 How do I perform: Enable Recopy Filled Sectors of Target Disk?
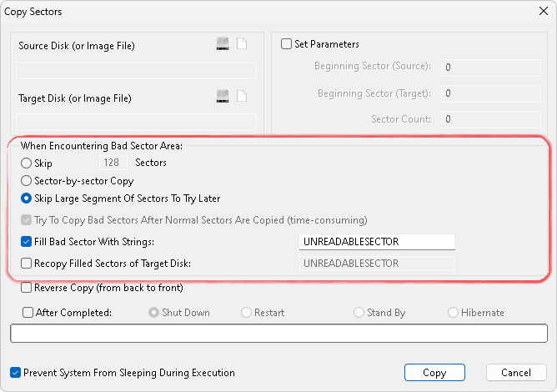tap(27, 264)
